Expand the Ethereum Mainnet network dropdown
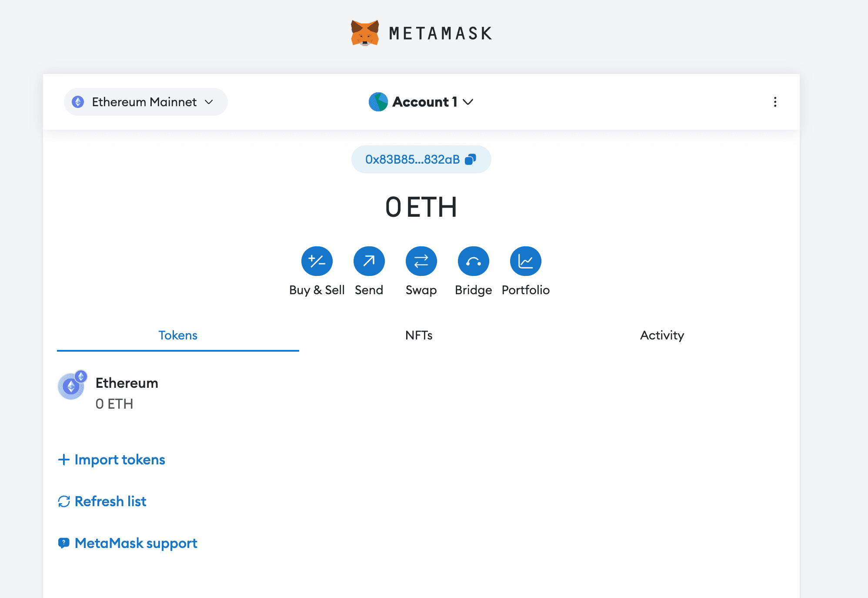868x598 pixels. pos(145,102)
